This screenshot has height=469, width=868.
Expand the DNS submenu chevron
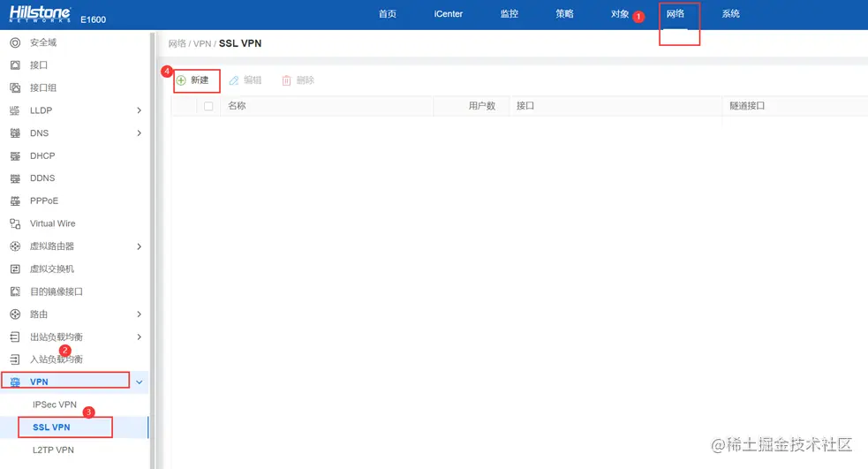click(x=139, y=133)
